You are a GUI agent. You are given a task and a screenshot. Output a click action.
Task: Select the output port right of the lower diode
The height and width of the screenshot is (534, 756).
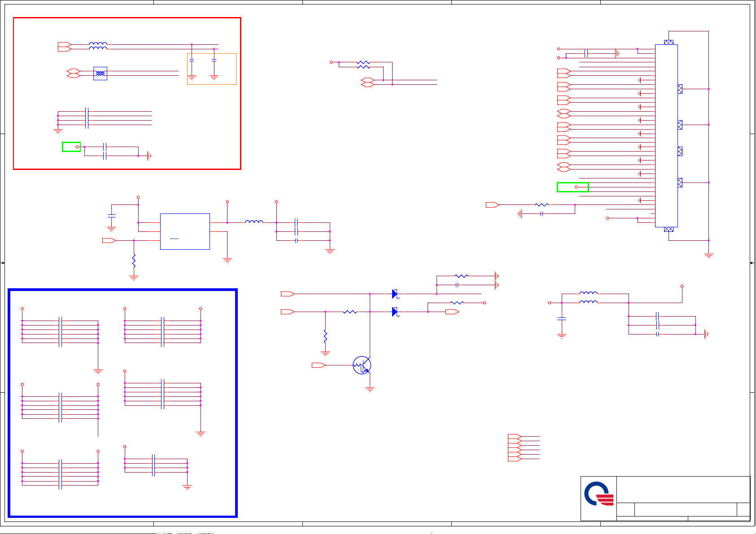point(452,312)
